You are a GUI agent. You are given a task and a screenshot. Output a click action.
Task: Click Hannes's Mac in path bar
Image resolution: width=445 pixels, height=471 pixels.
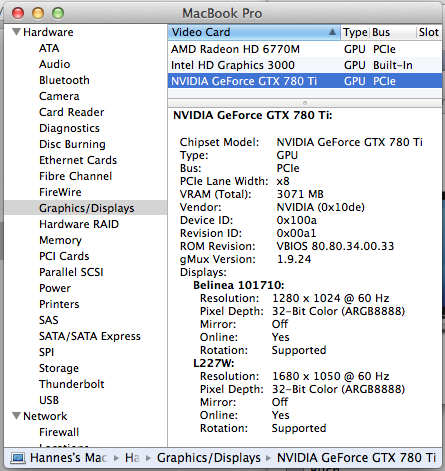tap(68, 458)
